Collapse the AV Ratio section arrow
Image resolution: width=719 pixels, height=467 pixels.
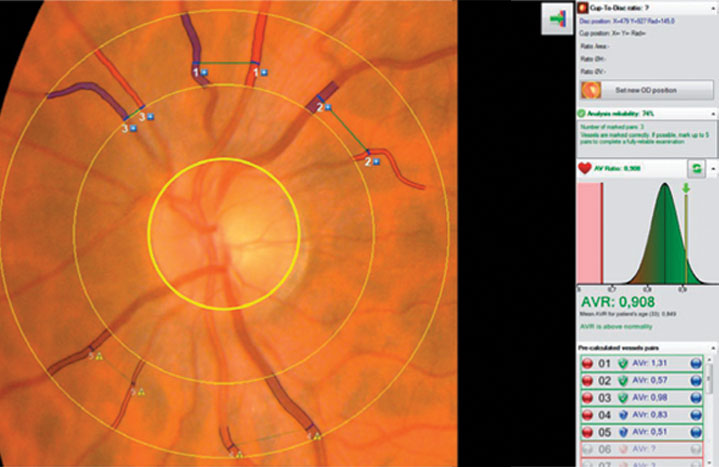pyautogui.click(x=713, y=170)
